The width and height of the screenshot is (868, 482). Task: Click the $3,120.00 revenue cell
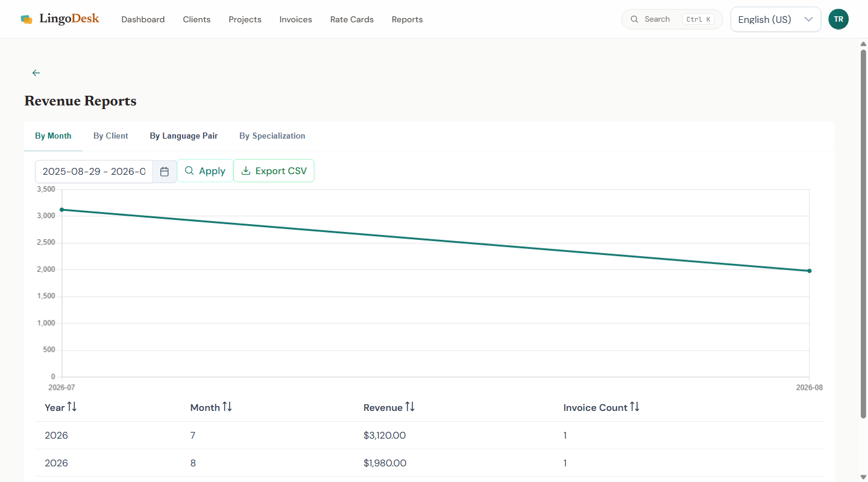point(385,436)
